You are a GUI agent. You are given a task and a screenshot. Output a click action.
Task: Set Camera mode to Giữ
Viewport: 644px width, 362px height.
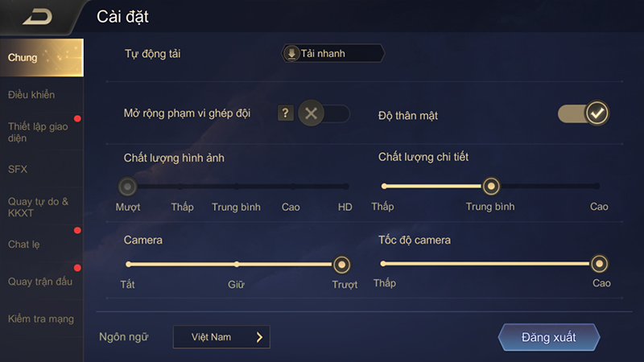[236, 264]
